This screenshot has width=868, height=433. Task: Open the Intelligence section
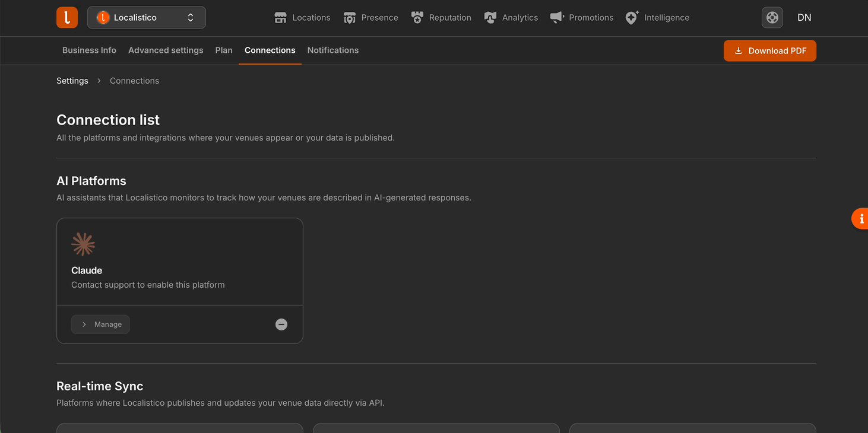click(658, 18)
